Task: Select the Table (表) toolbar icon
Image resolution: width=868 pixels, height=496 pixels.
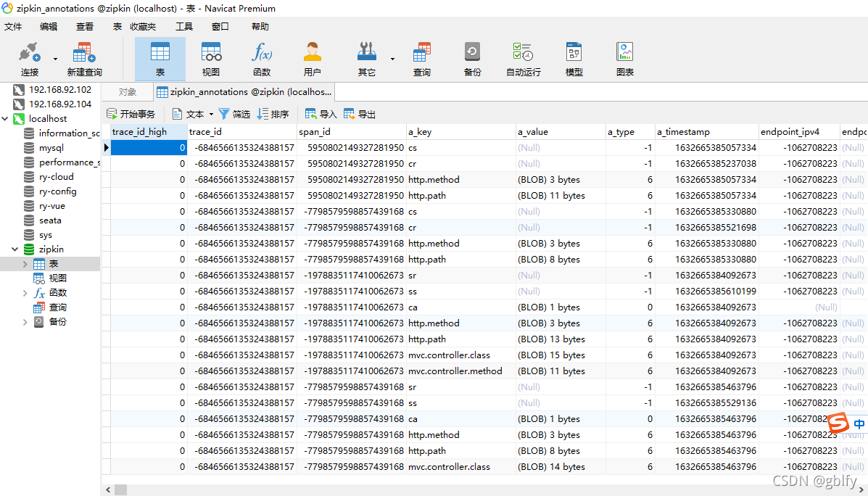Action: coord(160,59)
